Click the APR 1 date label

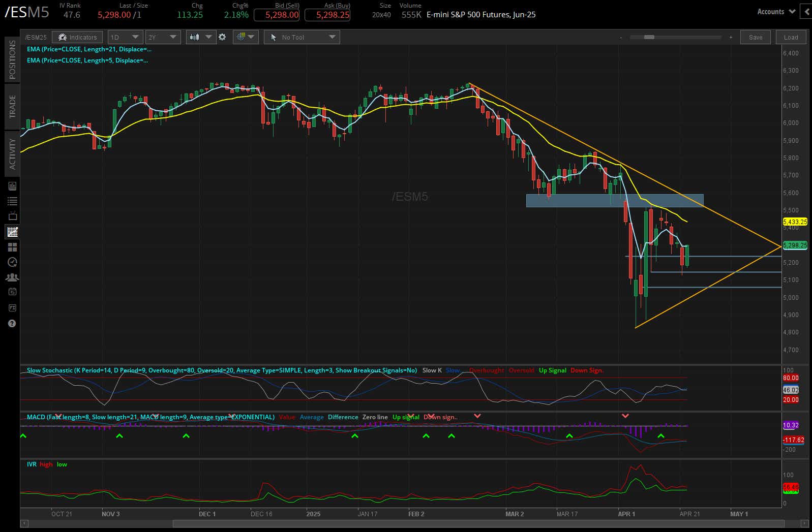click(626, 514)
